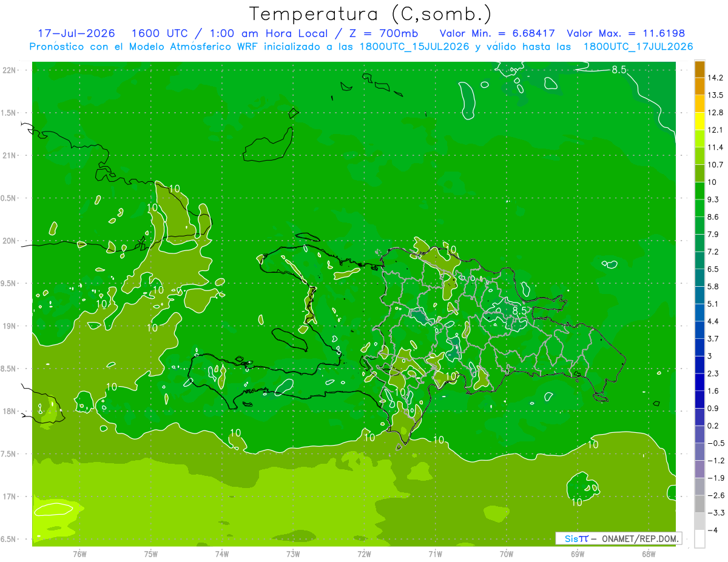Click the 69W longitude axis label
The width and height of the screenshot is (728, 562).
[x=578, y=554]
